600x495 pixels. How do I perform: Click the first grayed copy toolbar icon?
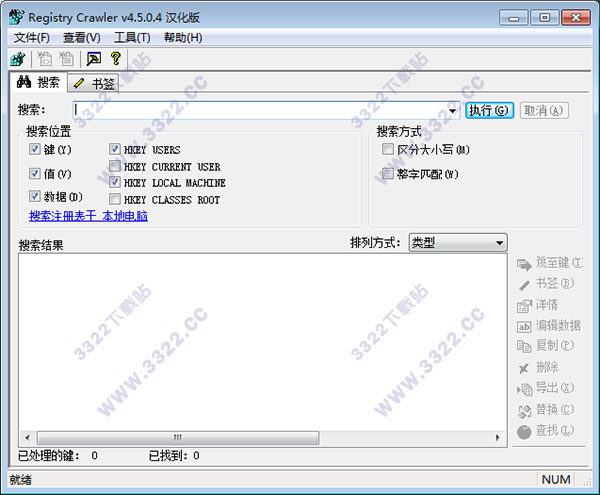coord(44,59)
